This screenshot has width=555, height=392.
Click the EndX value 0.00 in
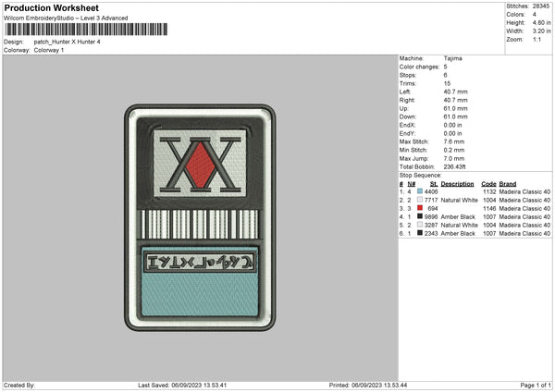[452, 125]
